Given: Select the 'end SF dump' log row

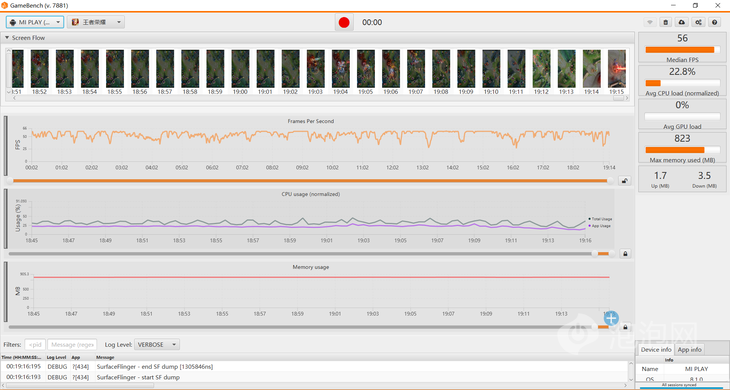Looking at the screenshot, I should pos(315,367).
